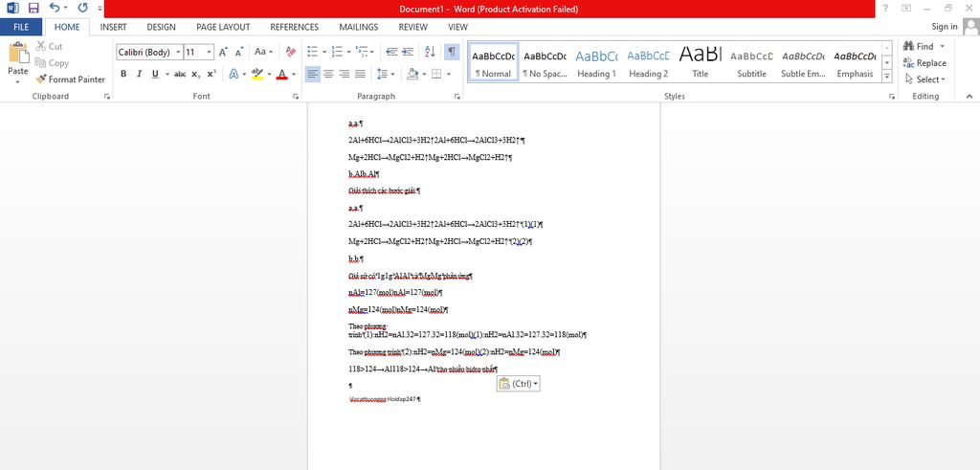Screen dimensions: 980x470
Task: Switch to the REVIEW tab
Action: pyautogui.click(x=413, y=27)
